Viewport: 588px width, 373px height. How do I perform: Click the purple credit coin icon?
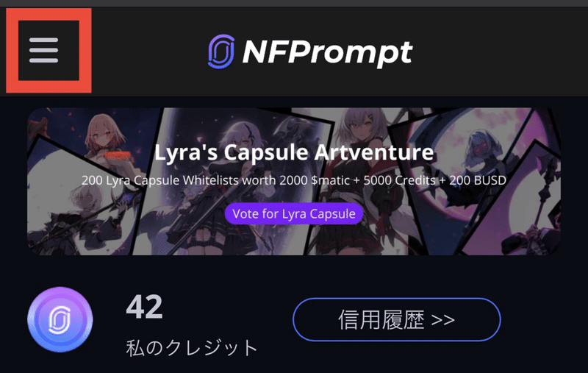[60, 319]
